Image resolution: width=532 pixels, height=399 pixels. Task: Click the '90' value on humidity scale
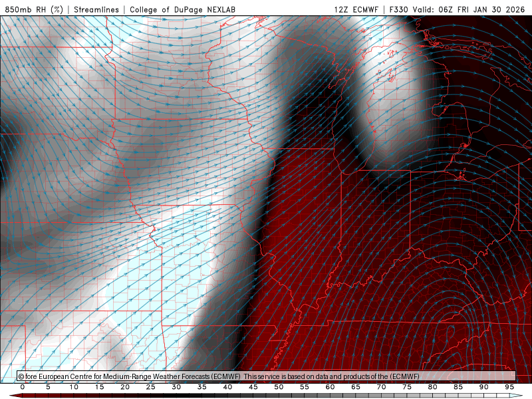pos(484,387)
